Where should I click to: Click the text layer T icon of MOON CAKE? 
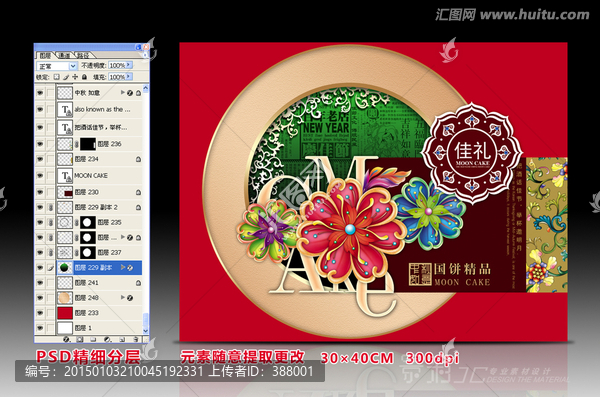click(65, 175)
